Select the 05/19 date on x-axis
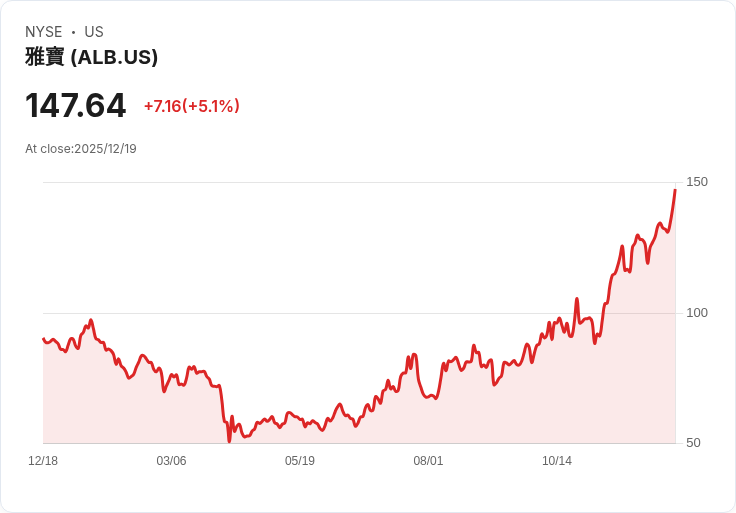The height and width of the screenshot is (513, 736). (x=300, y=461)
